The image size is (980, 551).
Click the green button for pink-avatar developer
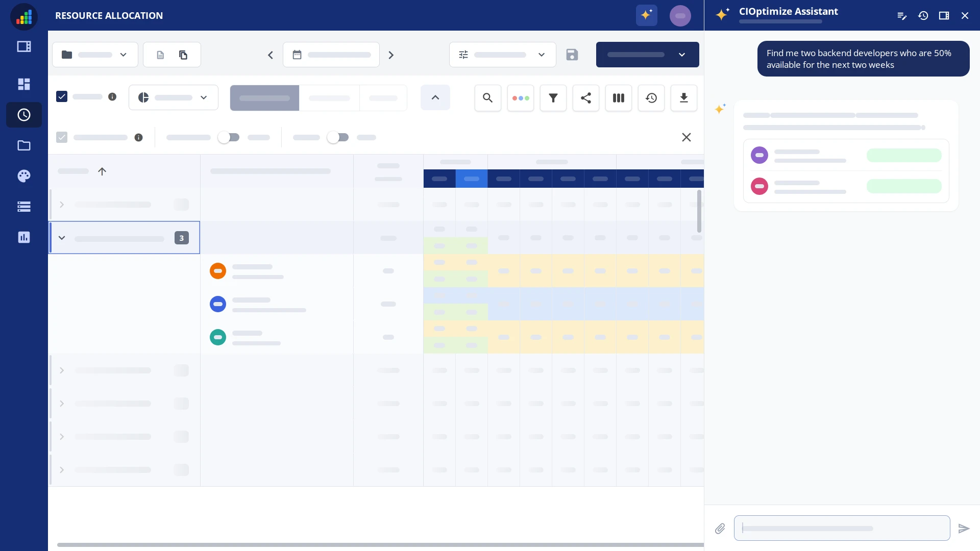[x=904, y=186]
